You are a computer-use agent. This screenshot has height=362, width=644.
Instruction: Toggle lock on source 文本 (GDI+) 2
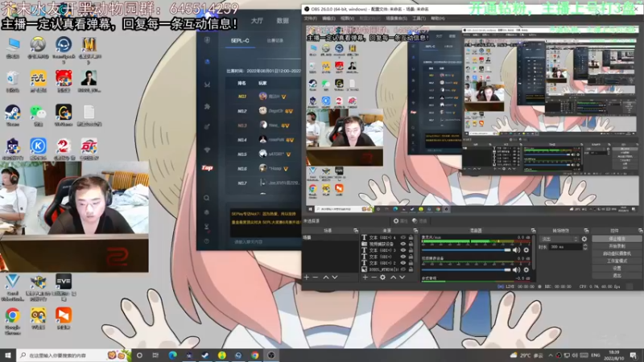411,263
